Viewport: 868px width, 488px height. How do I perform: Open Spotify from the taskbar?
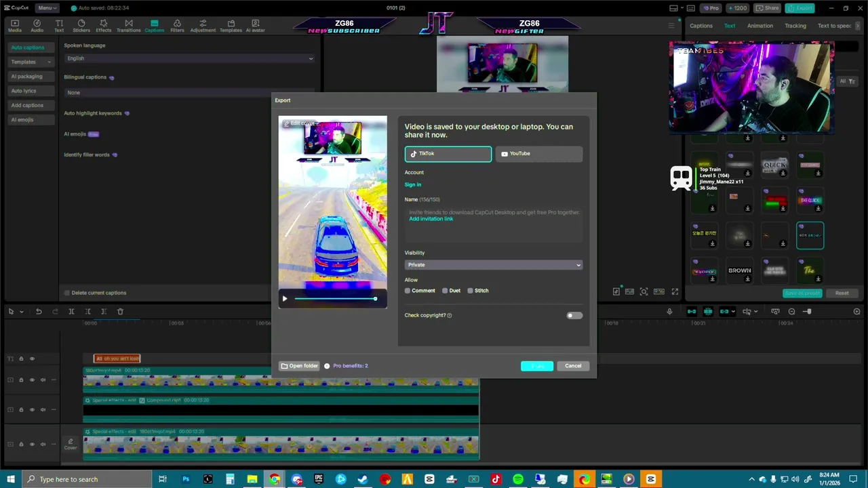(x=518, y=479)
